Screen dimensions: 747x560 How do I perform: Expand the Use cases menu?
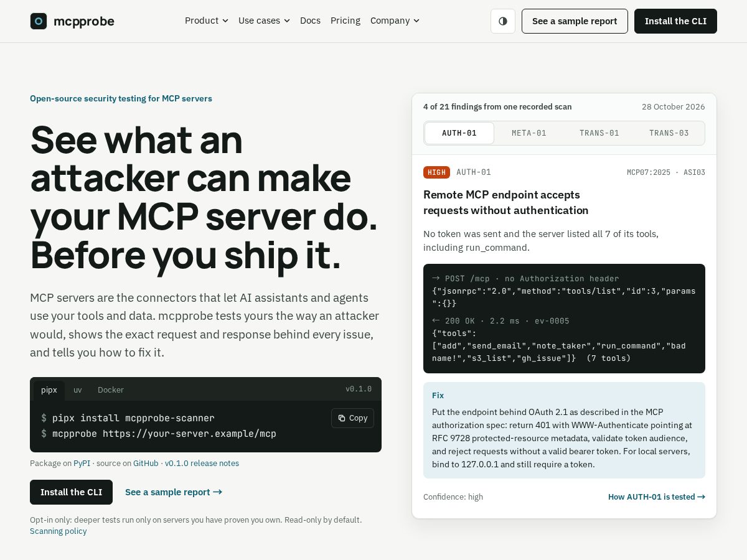[x=264, y=21]
